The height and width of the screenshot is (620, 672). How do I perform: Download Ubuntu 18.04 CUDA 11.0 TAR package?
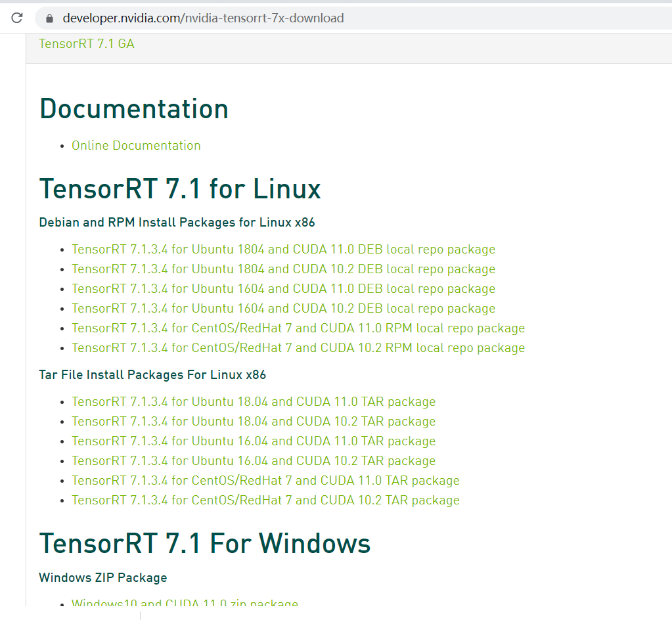[x=254, y=402]
